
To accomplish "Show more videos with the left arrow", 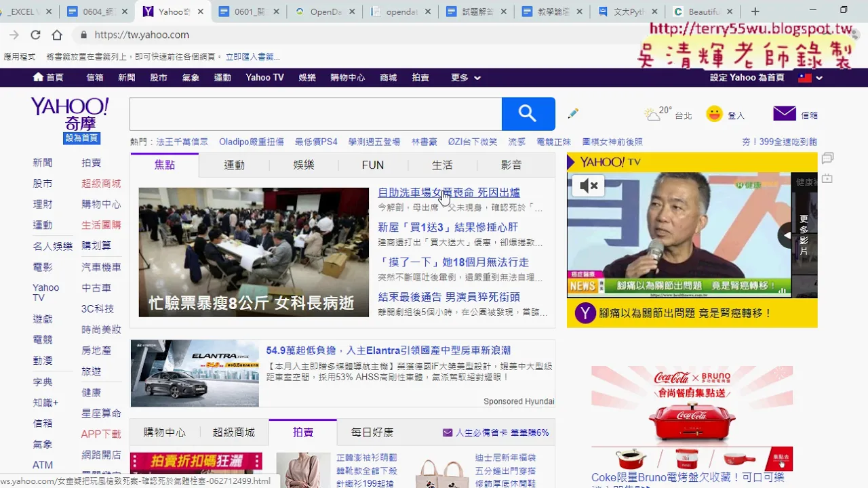I will pos(787,235).
